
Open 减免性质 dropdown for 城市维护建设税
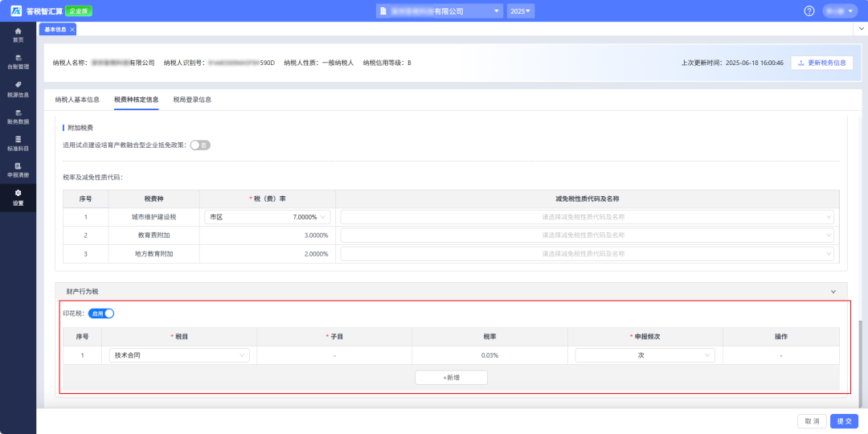[x=588, y=217]
